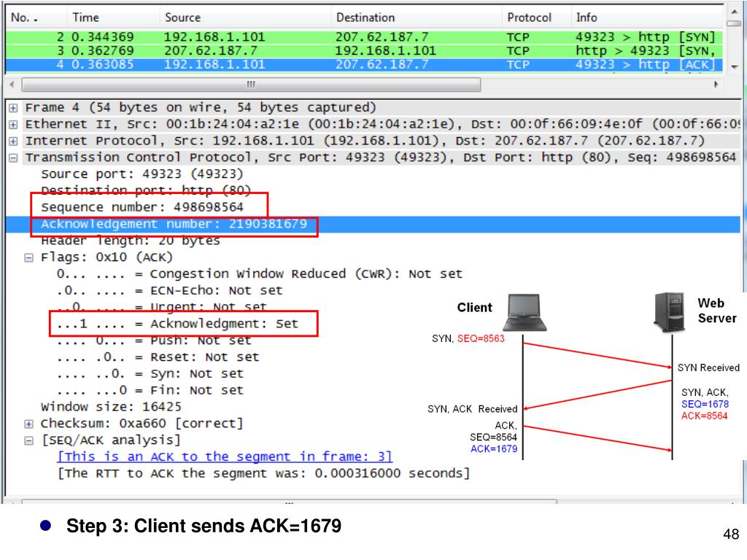The width and height of the screenshot is (747, 560).
Task: Select packet 4 at time 0.363085
Action: point(364,64)
